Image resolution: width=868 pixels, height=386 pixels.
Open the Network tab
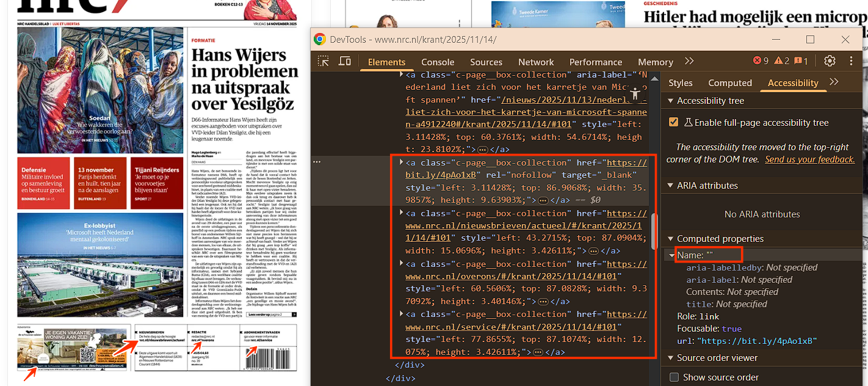click(536, 62)
